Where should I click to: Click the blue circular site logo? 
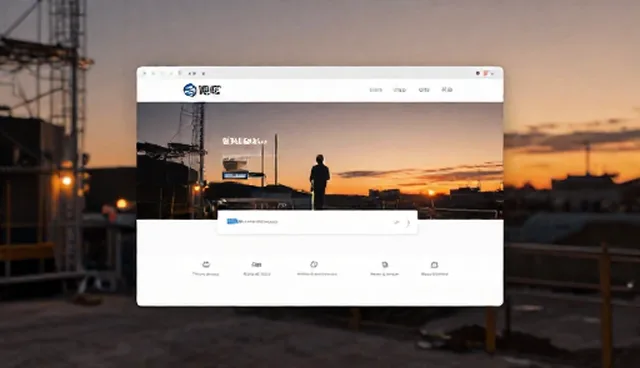pyautogui.click(x=190, y=90)
